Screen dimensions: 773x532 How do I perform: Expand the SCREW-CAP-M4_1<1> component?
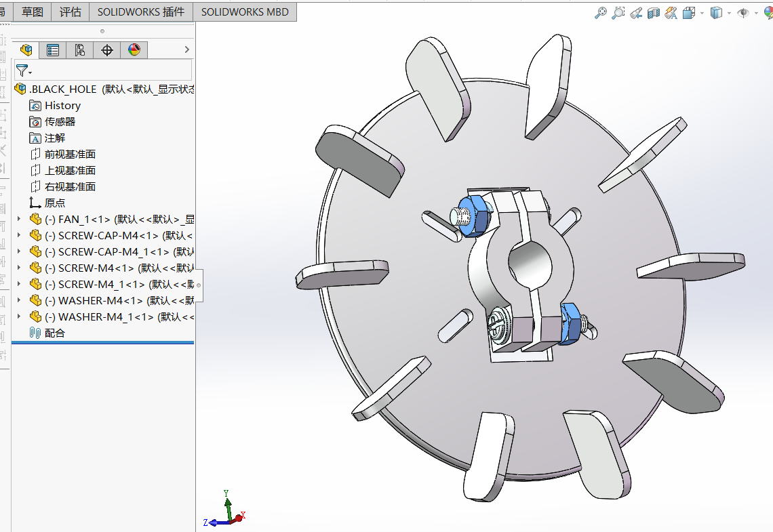(x=19, y=251)
